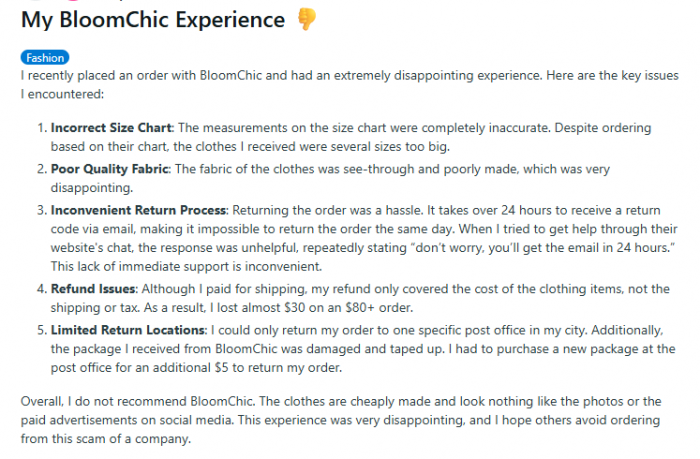Select the bold Incorrect Size Chart heading
Image resolution: width=700 pixels, height=459 pixels.
coord(111,128)
